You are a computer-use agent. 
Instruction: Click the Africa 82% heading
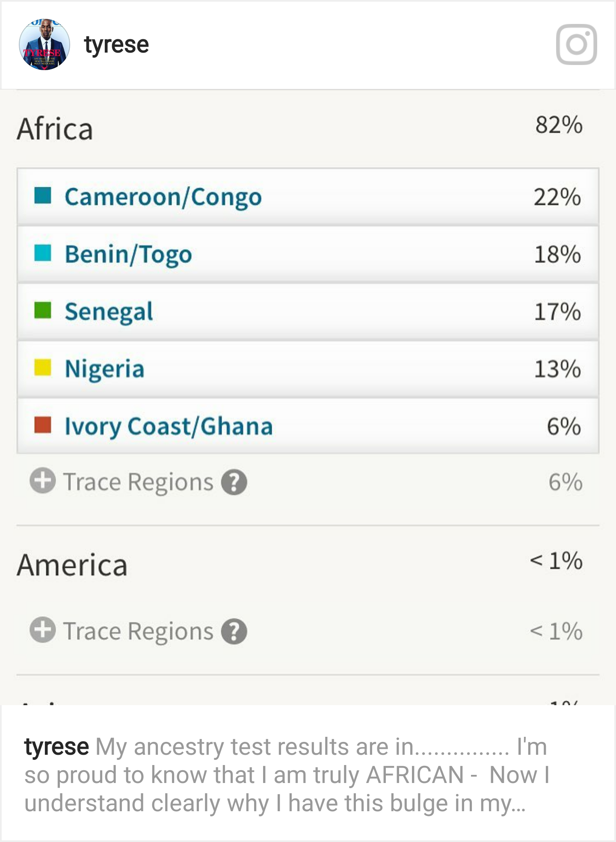55,129
